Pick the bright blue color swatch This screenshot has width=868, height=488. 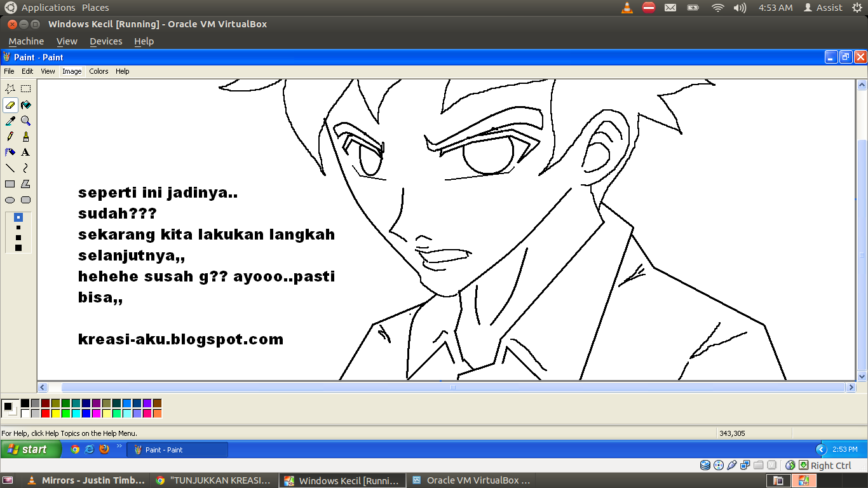86,413
